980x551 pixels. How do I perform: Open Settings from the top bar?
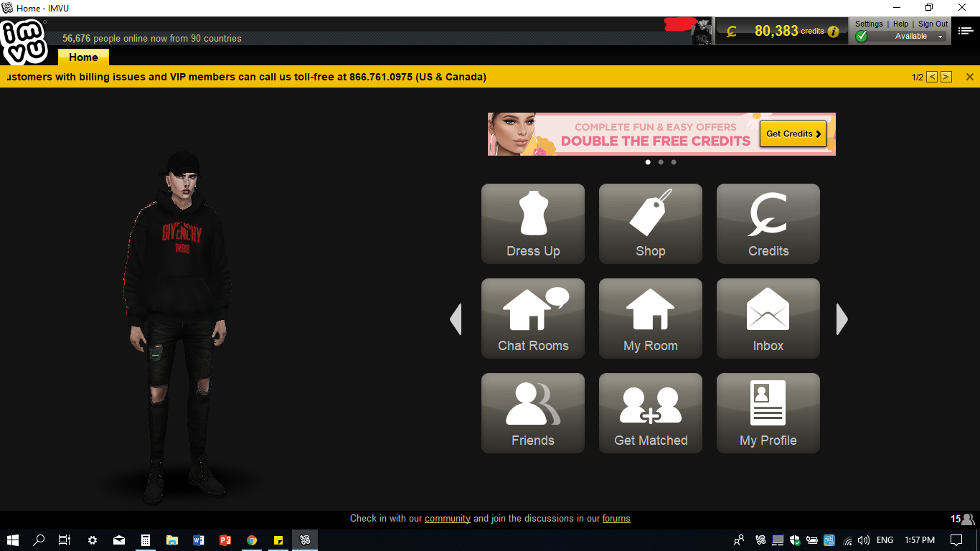pyautogui.click(x=869, y=23)
